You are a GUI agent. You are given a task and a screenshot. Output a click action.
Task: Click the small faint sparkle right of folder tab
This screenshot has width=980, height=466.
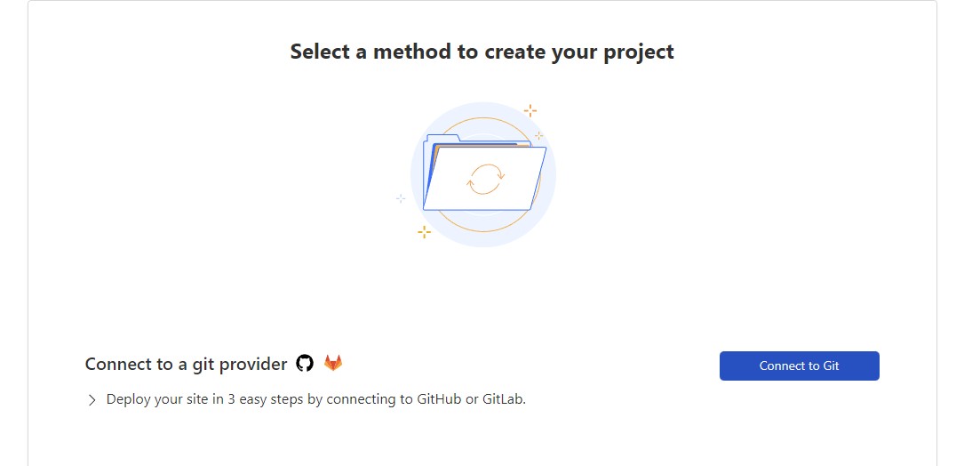pyautogui.click(x=538, y=136)
